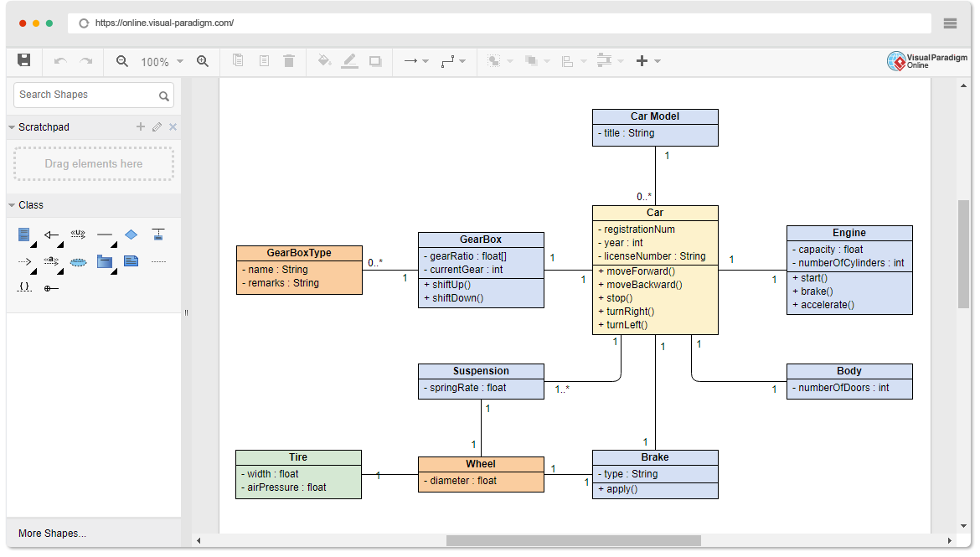Click the plus Insert icon

tap(642, 60)
